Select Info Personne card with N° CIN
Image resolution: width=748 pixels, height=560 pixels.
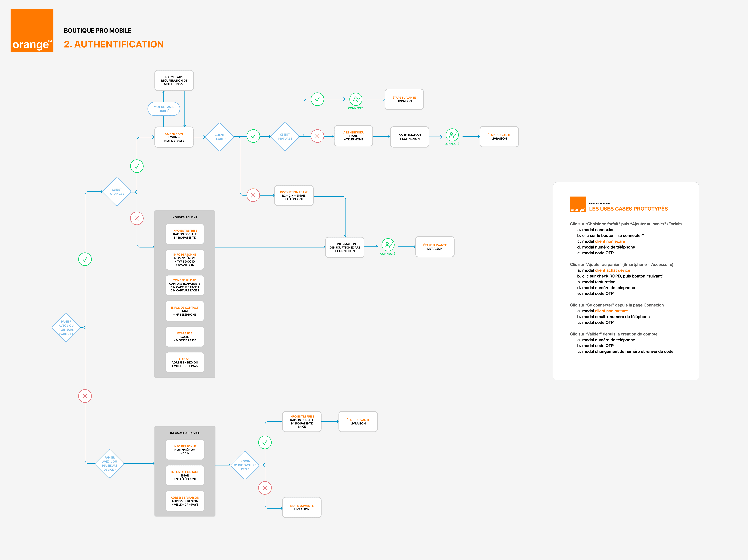185,450
